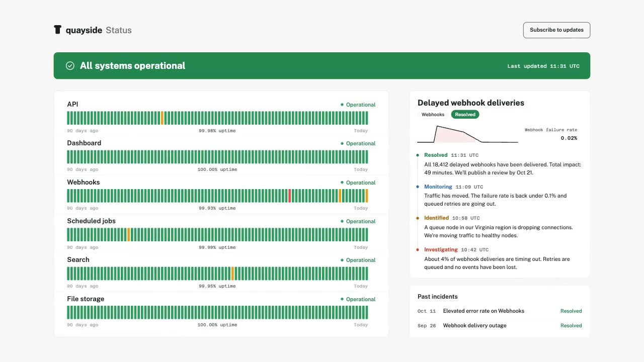Click the Resolved status for Sep 26 incident
This screenshot has height=362, width=644.
tap(571, 326)
